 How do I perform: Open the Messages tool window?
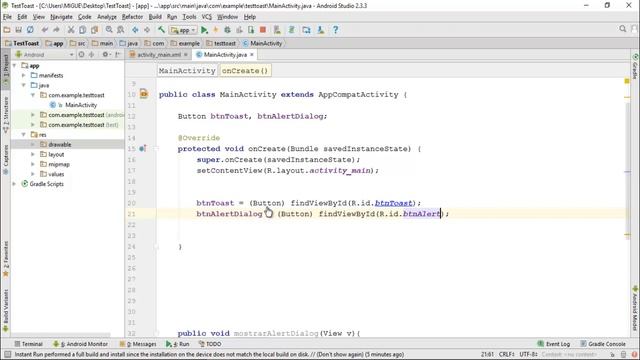[x=138, y=344]
